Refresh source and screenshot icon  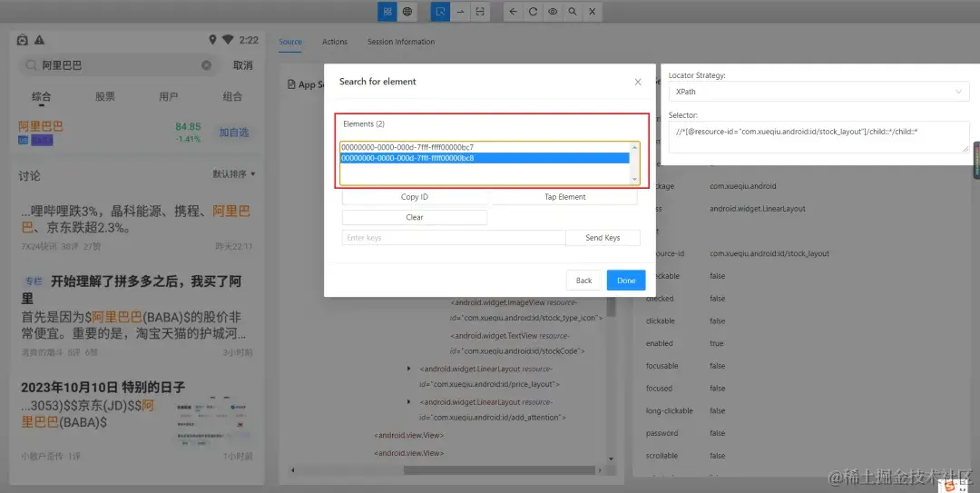pos(533,11)
